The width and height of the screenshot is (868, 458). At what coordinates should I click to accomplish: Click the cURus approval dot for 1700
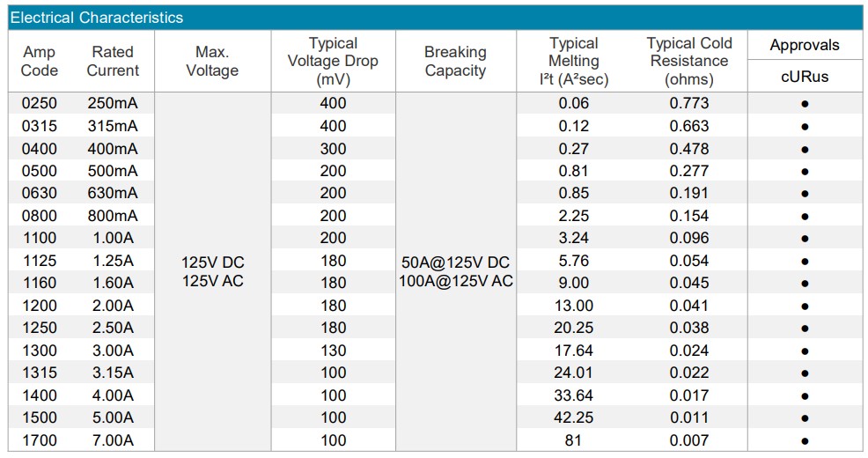[x=805, y=441]
